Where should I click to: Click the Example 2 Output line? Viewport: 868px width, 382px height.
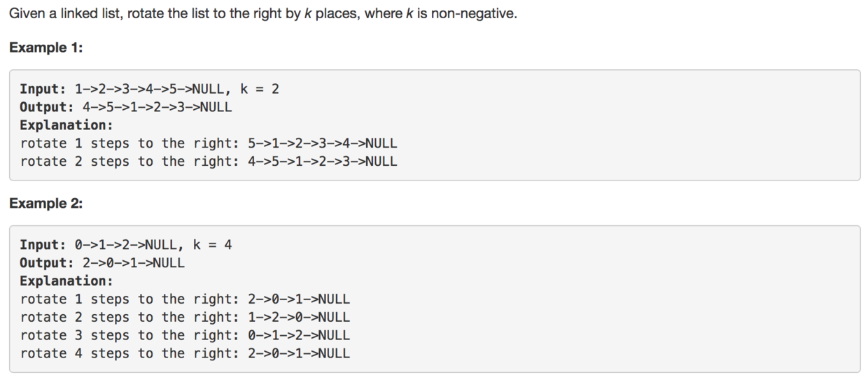pyautogui.click(x=102, y=263)
